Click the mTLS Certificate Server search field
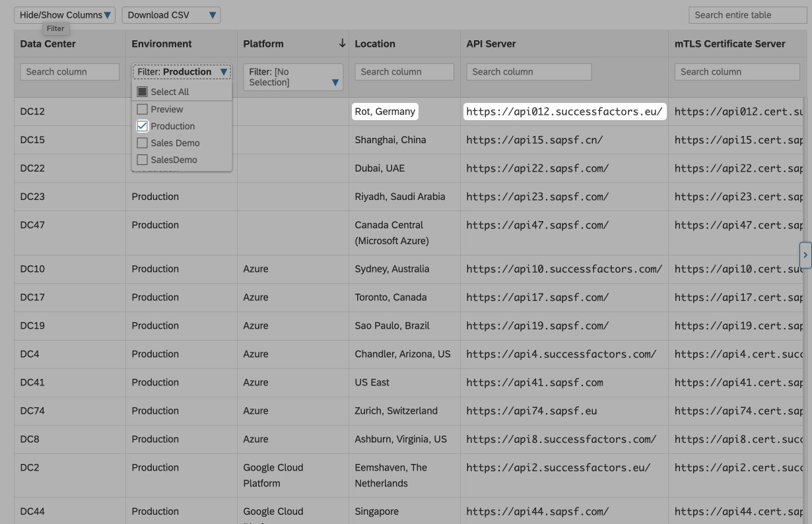The height and width of the screenshot is (524, 812). click(736, 72)
